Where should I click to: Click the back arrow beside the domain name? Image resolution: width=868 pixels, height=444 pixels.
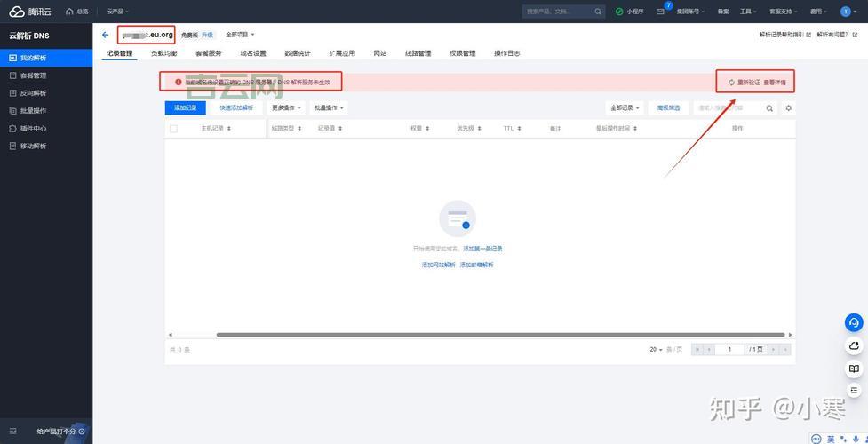[106, 35]
